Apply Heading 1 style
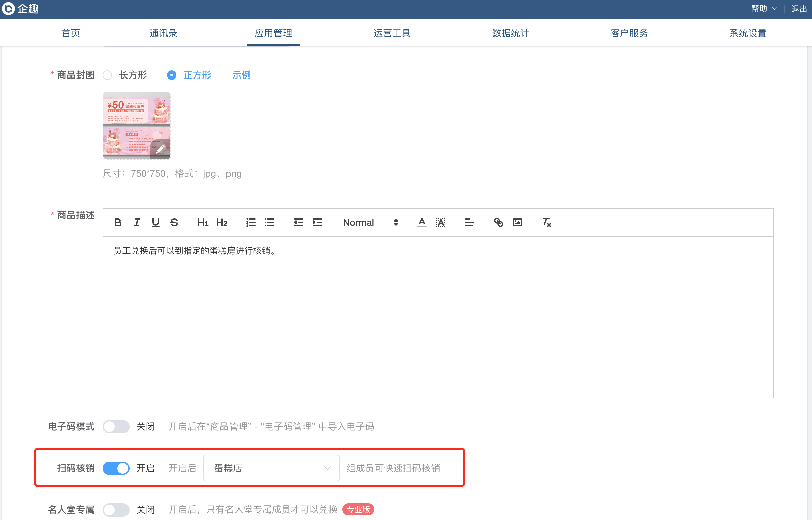 (x=203, y=222)
